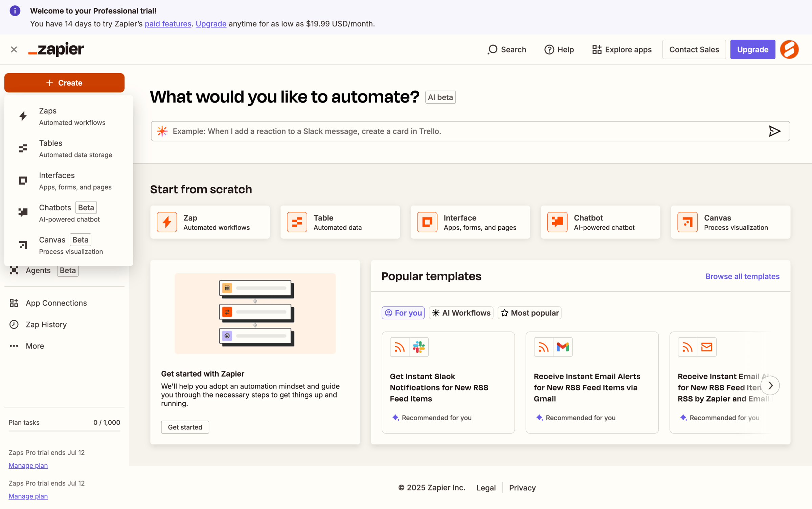Open the user profile avatar
812x509 pixels.
point(789,49)
